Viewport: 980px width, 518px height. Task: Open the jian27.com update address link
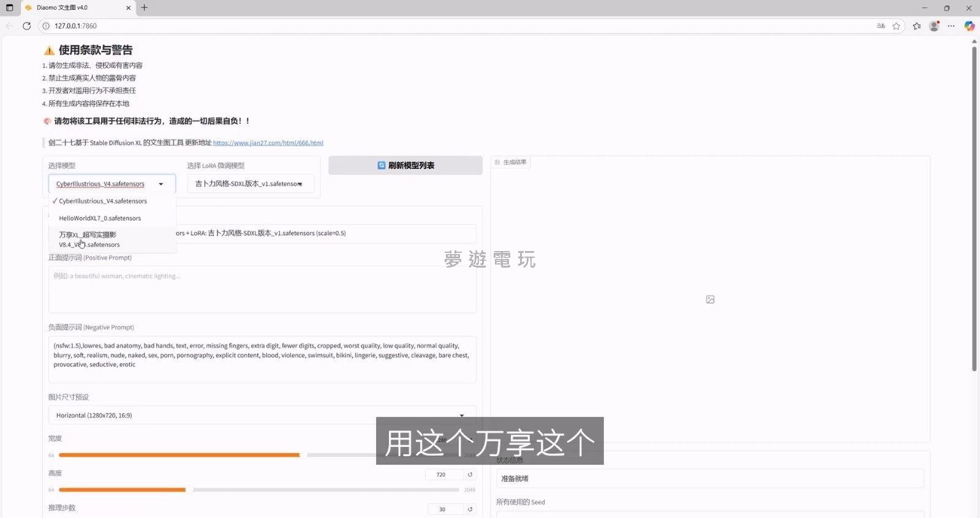(x=268, y=143)
